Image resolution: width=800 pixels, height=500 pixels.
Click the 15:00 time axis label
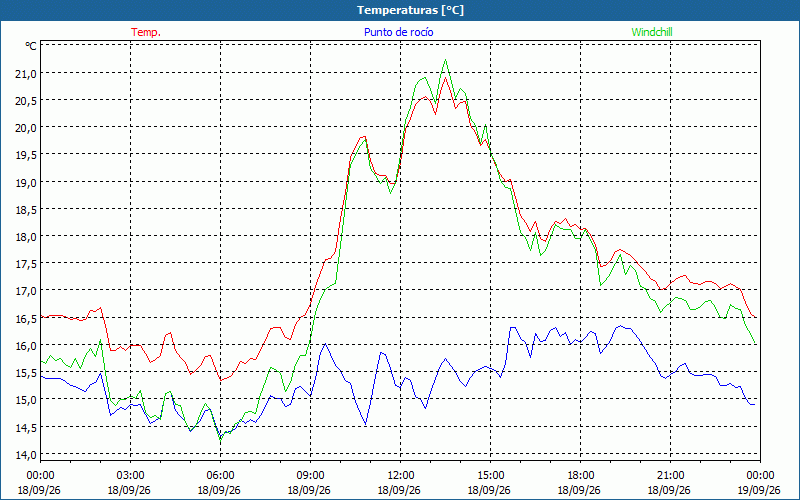click(490, 476)
